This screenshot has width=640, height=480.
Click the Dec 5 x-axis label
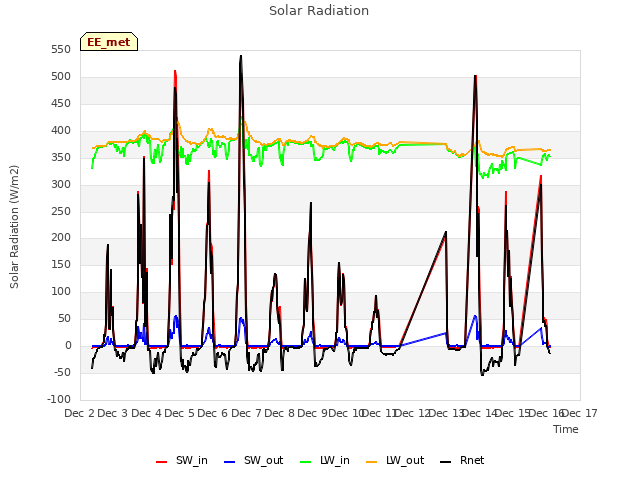(x=180, y=413)
